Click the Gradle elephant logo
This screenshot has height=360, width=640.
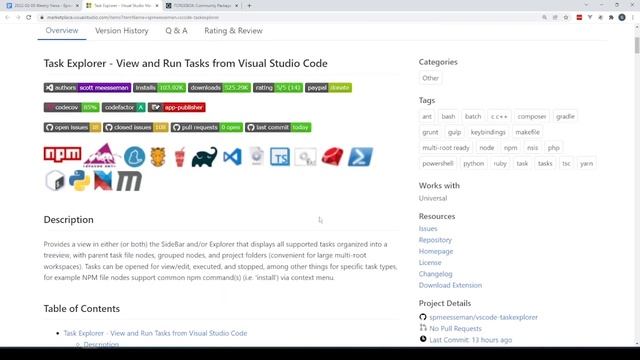204,157
